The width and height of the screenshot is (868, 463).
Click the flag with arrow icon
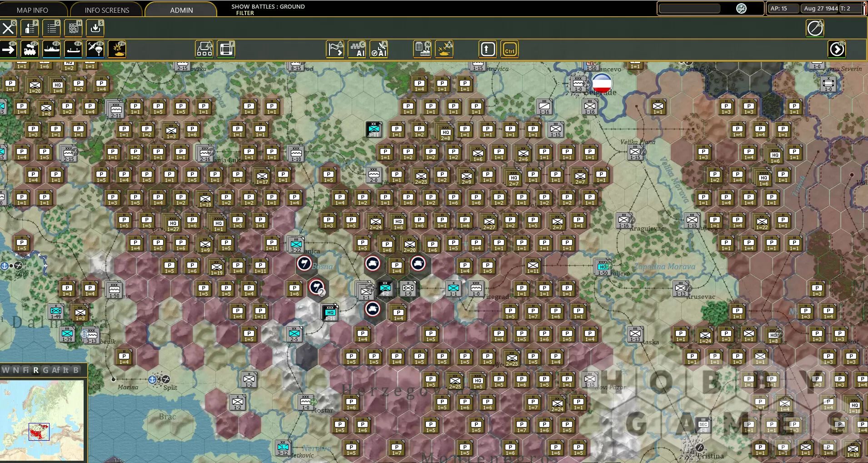tap(335, 49)
